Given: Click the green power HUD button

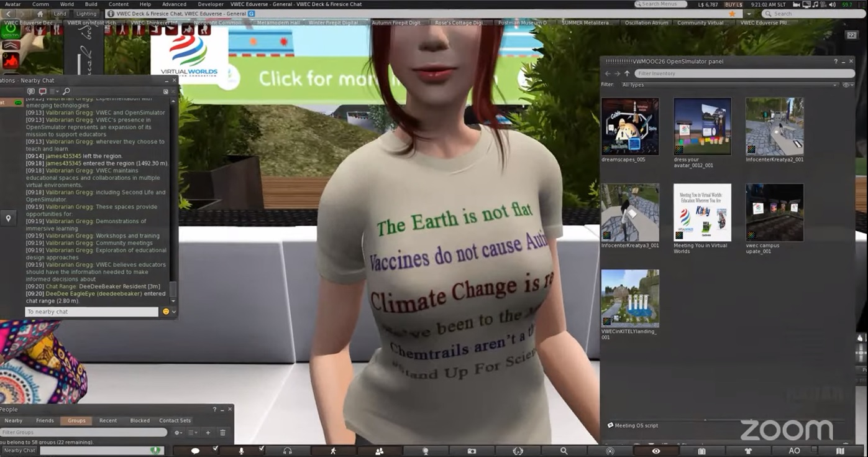Looking at the screenshot, I should (11, 31).
